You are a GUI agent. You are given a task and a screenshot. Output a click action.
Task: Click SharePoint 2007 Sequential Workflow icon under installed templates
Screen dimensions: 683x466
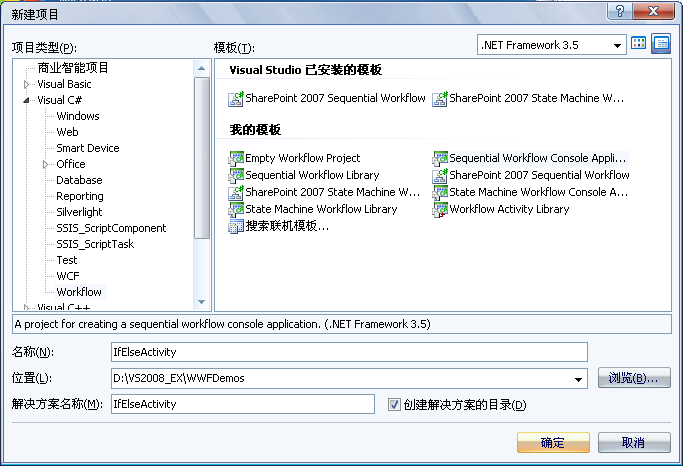[x=236, y=99]
